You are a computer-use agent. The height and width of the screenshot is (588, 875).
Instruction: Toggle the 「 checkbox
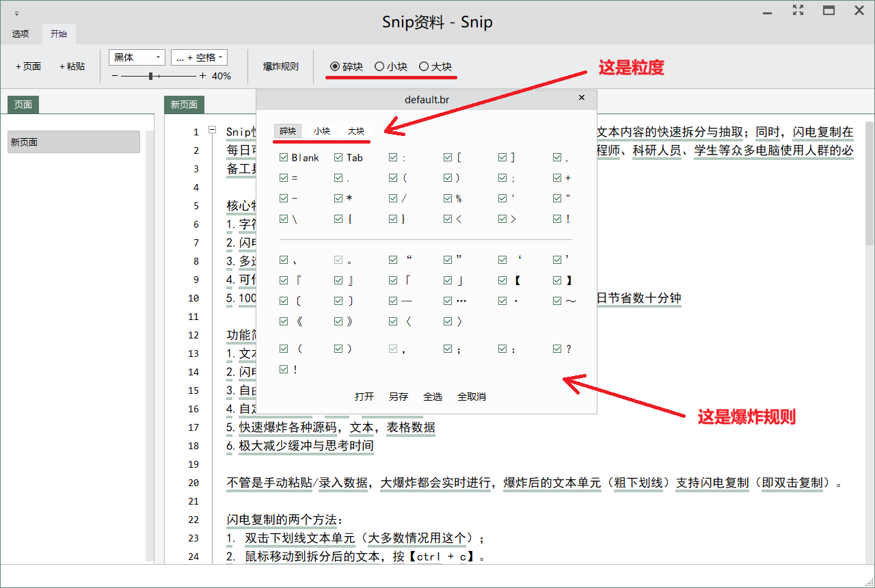(x=393, y=280)
